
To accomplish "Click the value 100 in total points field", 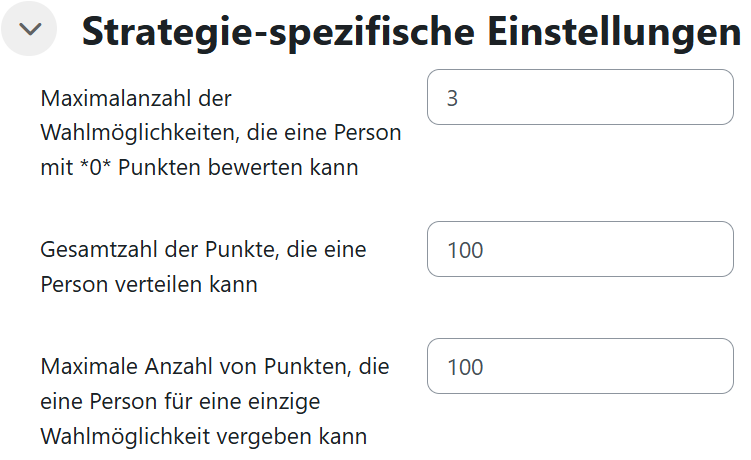I will [466, 250].
